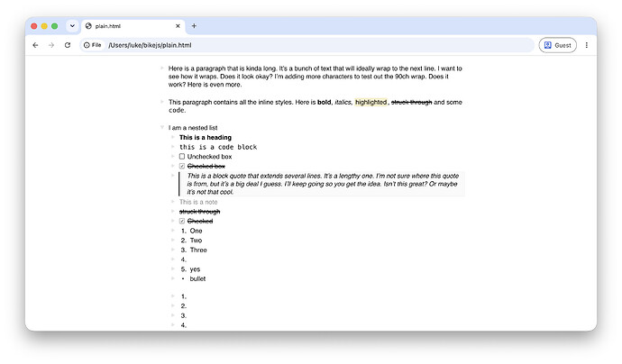The width and height of the screenshot is (622, 364).
Task: Click the list item 'yes'
Action: coord(195,269)
